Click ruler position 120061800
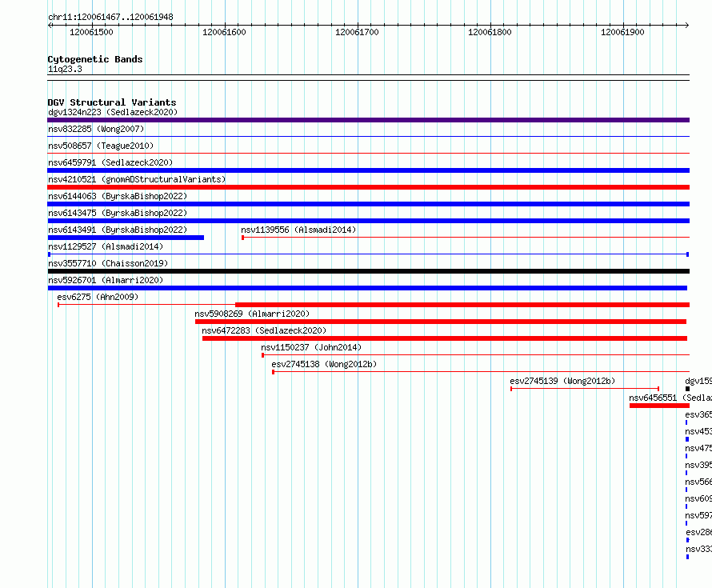This screenshot has height=588, width=712. 490,32
